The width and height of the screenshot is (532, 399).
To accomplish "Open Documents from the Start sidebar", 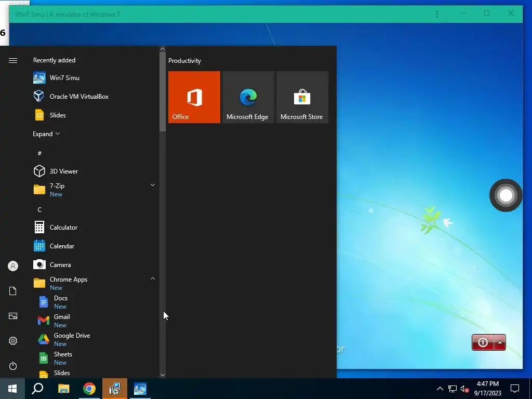I will 13,291.
